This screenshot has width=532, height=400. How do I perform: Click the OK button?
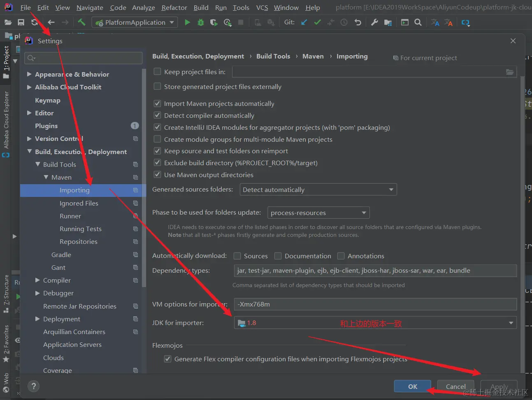pos(413,386)
